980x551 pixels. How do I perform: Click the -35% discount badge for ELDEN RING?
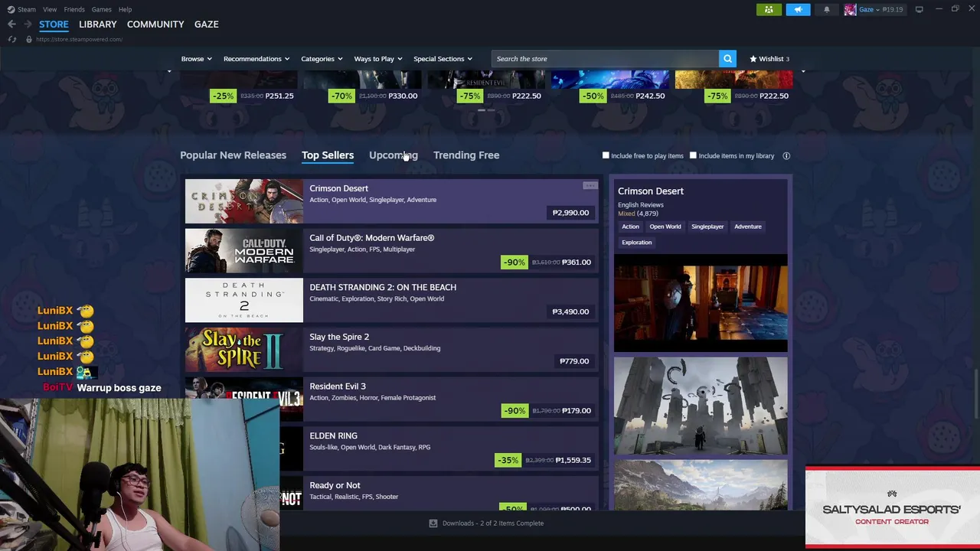click(508, 460)
